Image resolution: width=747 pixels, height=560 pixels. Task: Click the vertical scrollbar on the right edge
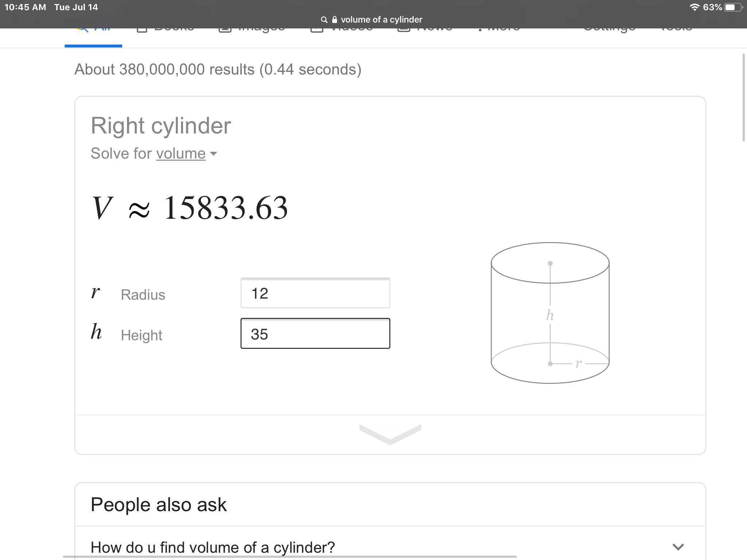pos(744,97)
